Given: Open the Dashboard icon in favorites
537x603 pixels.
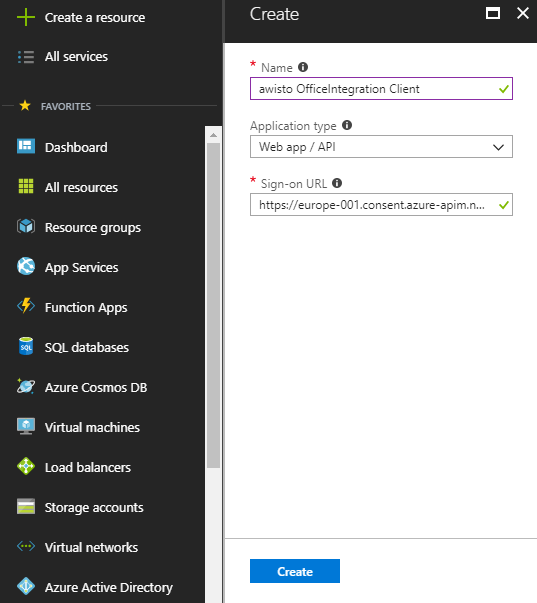Looking at the screenshot, I should [26, 147].
